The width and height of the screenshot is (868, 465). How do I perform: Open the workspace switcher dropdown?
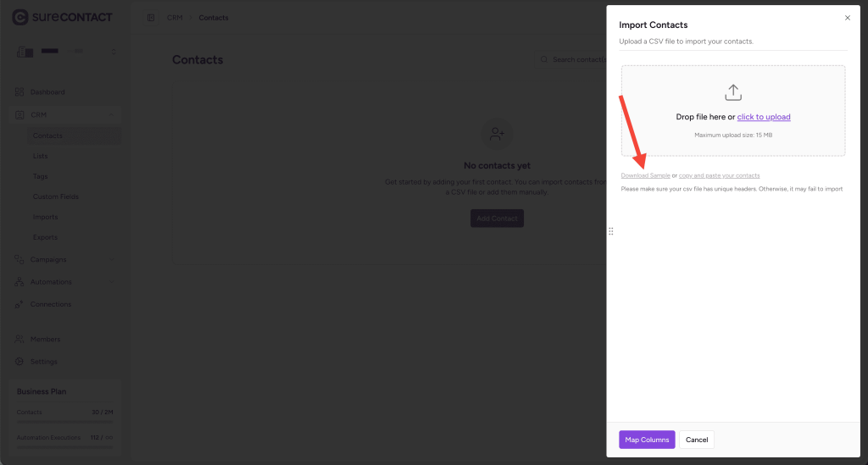tap(113, 52)
